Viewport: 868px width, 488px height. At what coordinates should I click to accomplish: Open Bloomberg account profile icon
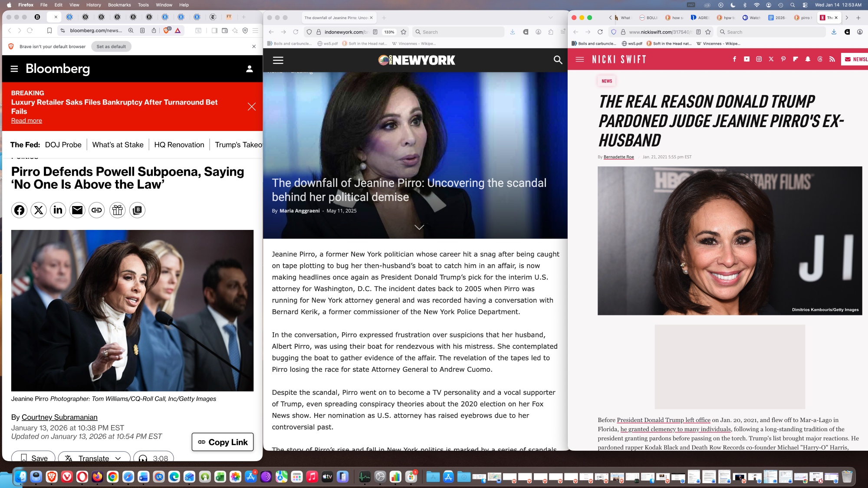point(250,69)
